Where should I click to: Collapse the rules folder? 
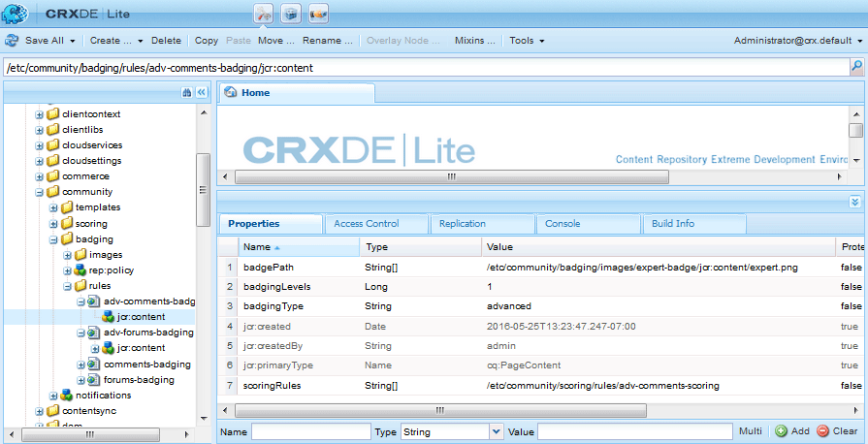click(x=67, y=286)
